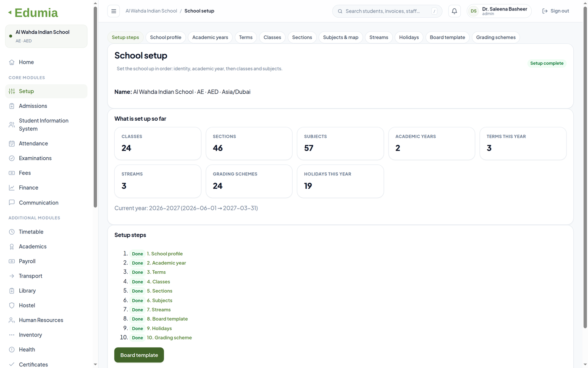This screenshot has width=588, height=368.
Task: Open the 6. Subjects step link
Action: click(x=160, y=300)
